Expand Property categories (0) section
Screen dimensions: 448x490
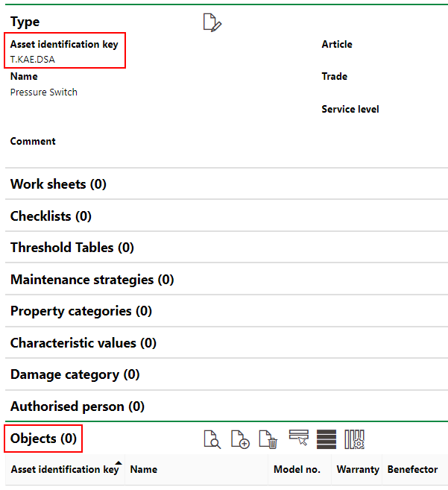(81, 311)
